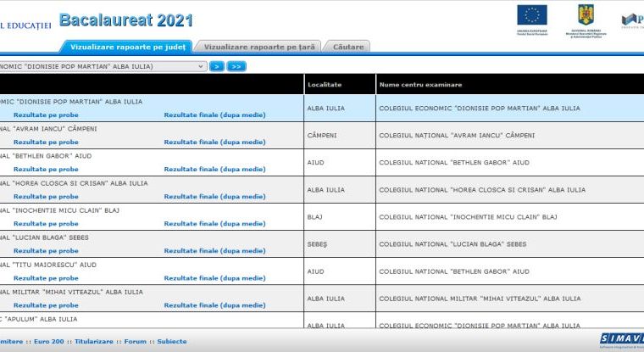This screenshot has height=352, width=644.
Task: Open 'Rezultate pe probe' for Avram Iancu Câmpeni
Action: click(x=46, y=142)
